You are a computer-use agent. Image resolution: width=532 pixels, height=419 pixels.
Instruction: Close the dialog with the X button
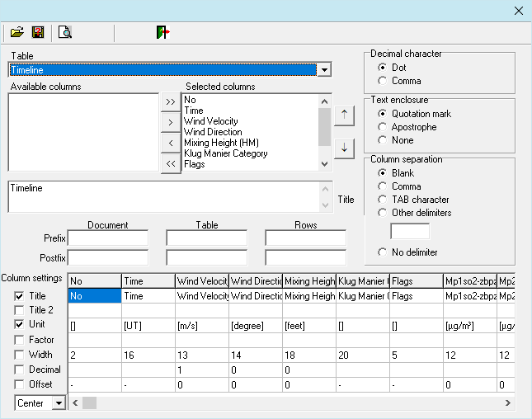coord(519,11)
